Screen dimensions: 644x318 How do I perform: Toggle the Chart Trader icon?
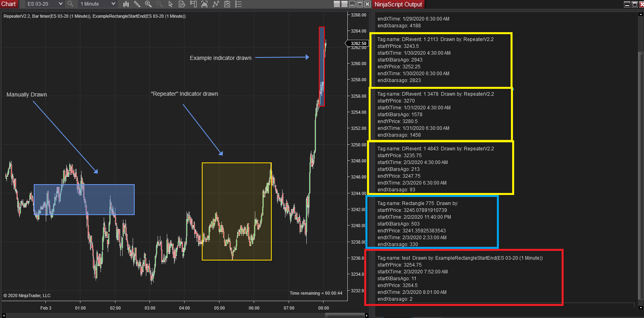(193, 4)
